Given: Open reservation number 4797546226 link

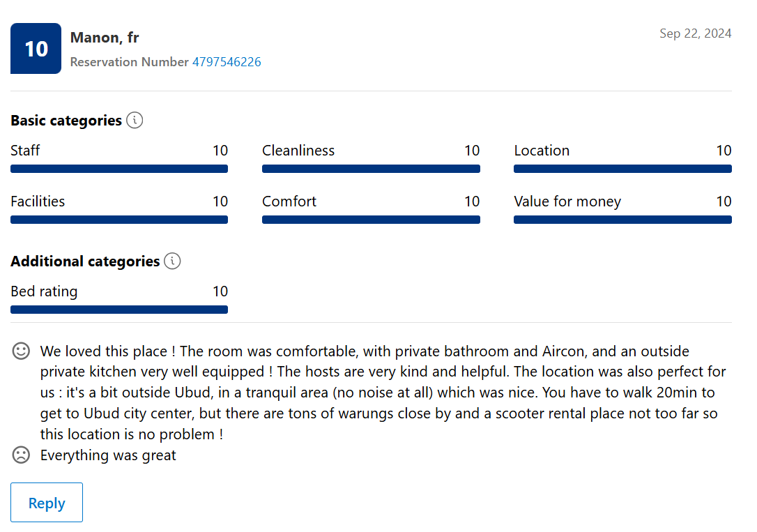Looking at the screenshot, I should tap(227, 62).
